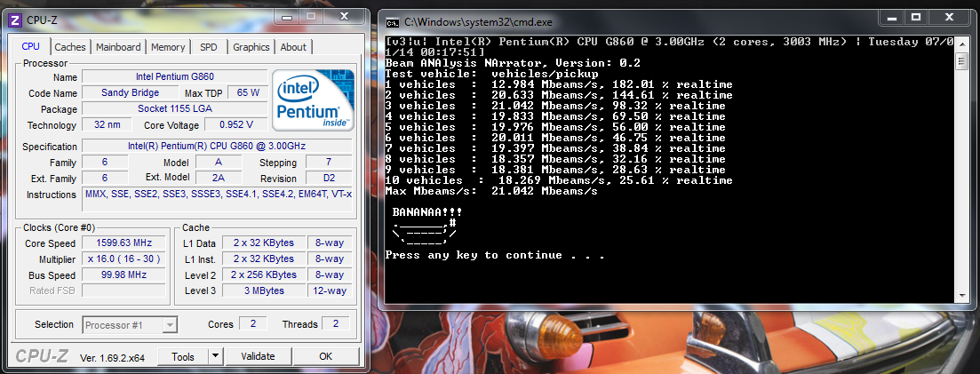The image size is (980, 374).
Task: Click the Threads count field
Action: click(336, 324)
